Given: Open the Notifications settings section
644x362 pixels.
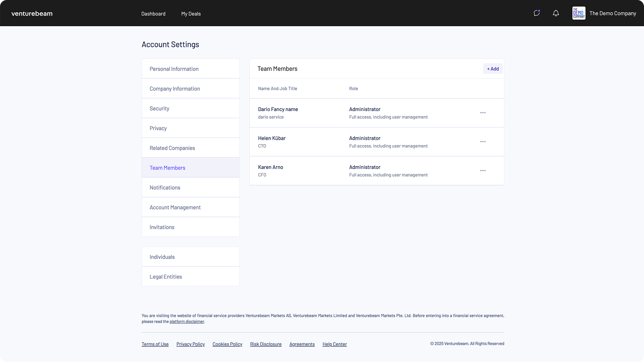Looking at the screenshot, I should (165, 188).
